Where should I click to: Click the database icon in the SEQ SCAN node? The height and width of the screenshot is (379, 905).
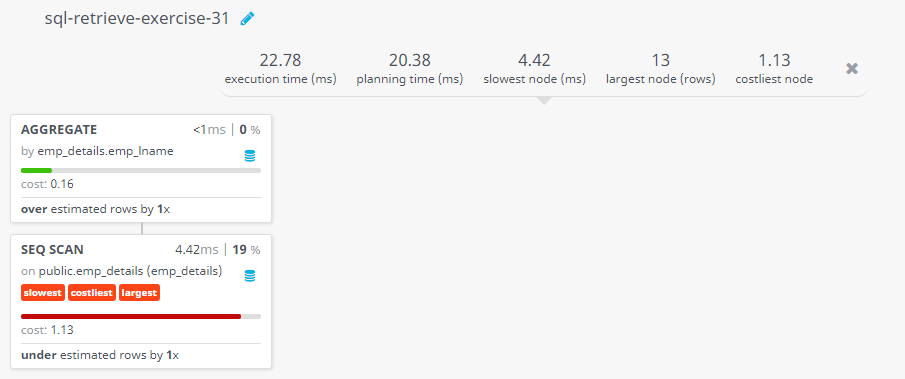[x=249, y=276]
